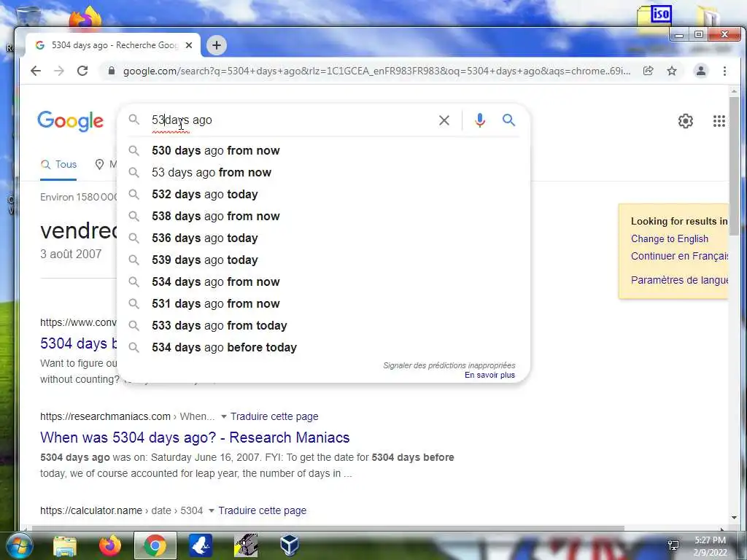Click the padlock site info icon
The height and width of the screenshot is (560, 747).
coord(112,71)
